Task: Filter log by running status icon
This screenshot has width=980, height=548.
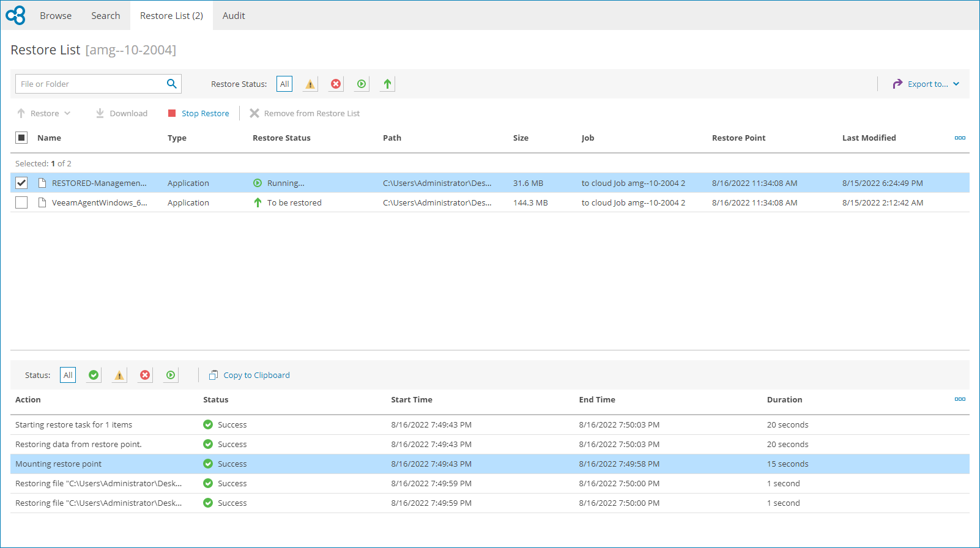Action: [x=171, y=376]
